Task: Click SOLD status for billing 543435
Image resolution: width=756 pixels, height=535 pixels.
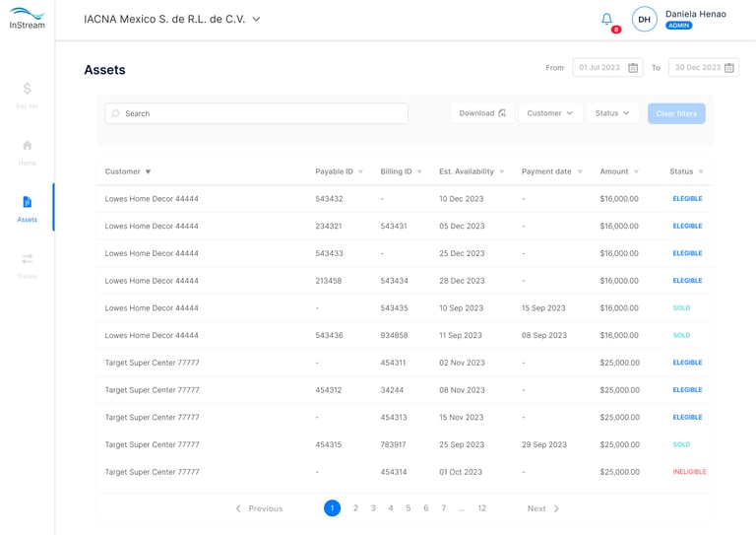Action: pyautogui.click(x=681, y=307)
